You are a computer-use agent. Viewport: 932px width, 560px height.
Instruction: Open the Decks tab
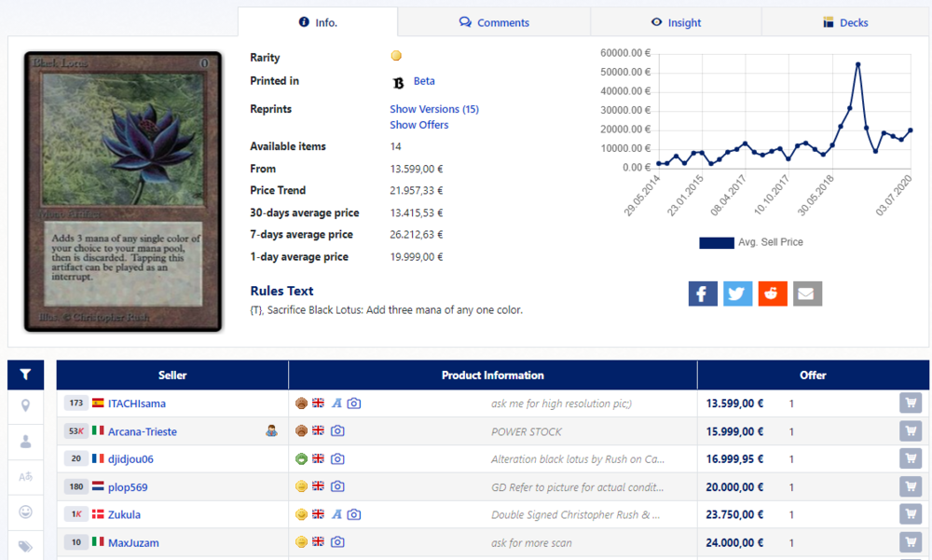point(845,22)
